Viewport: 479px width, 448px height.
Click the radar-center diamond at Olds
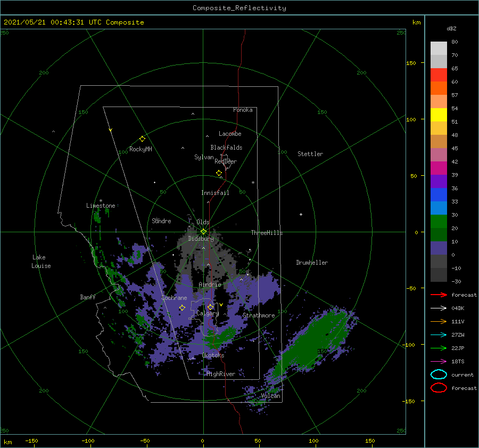[x=203, y=232]
